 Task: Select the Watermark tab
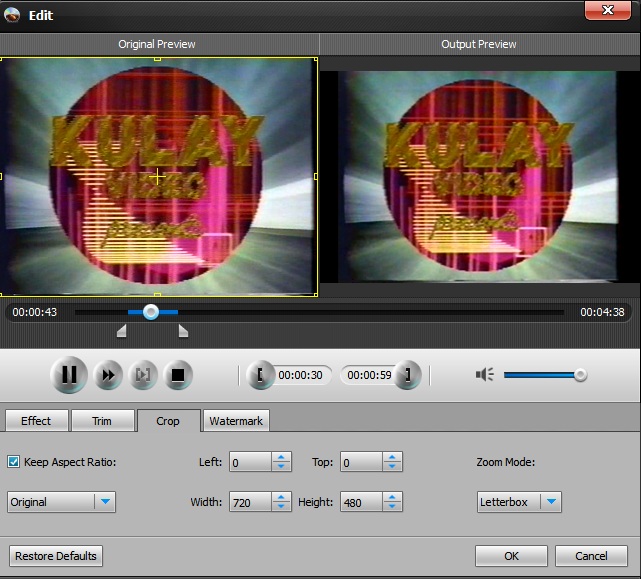click(x=236, y=421)
